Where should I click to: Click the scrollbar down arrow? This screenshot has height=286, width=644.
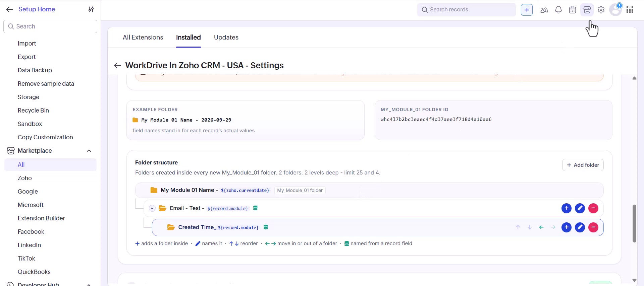pyautogui.click(x=634, y=280)
